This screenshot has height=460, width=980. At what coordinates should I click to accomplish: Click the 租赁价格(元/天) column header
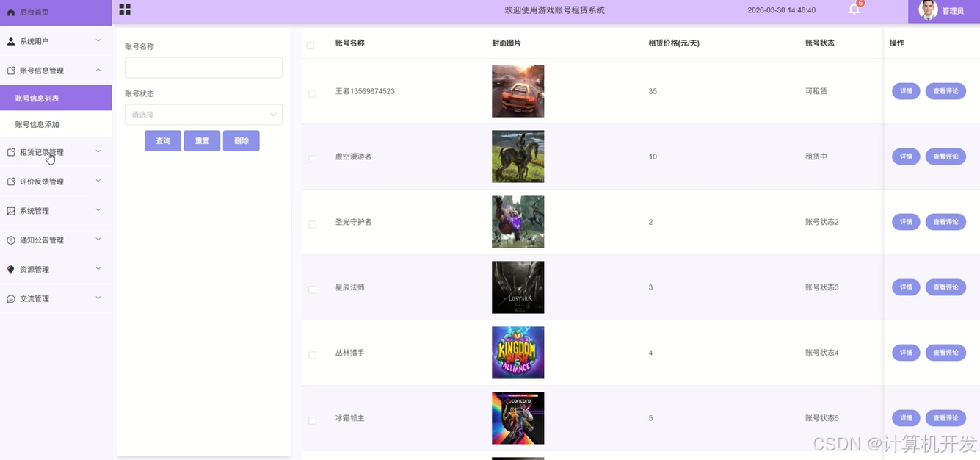tap(674, 43)
